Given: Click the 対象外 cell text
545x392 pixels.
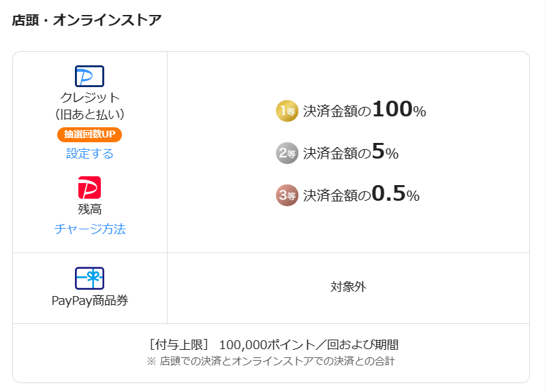Looking at the screenshot, I should coord(348,287).
